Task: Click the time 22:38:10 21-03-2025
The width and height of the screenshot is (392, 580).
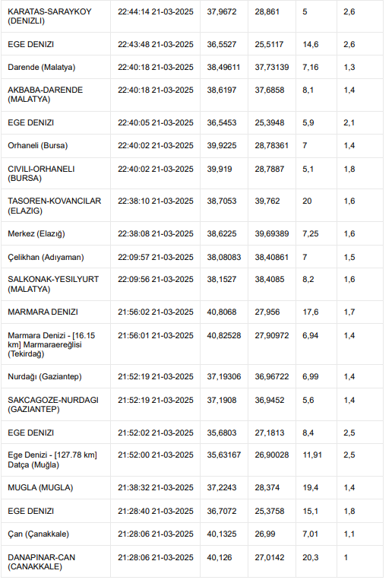Action: 156,201
